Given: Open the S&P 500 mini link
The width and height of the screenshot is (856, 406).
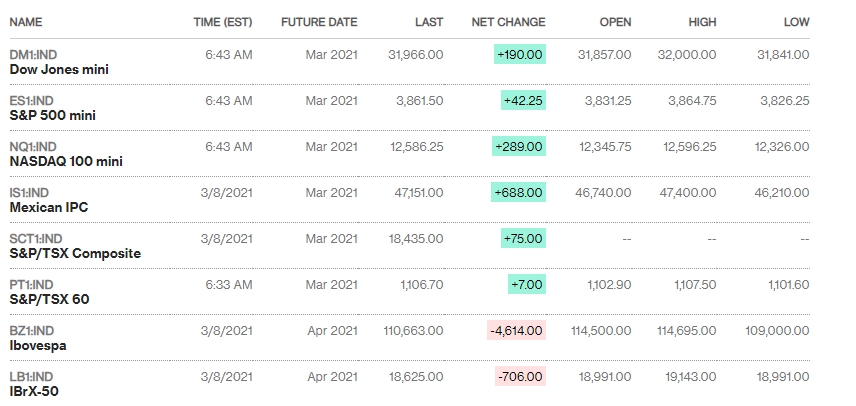Looking at the screenshot, I should pyautogui.click(x=52, y=116).
